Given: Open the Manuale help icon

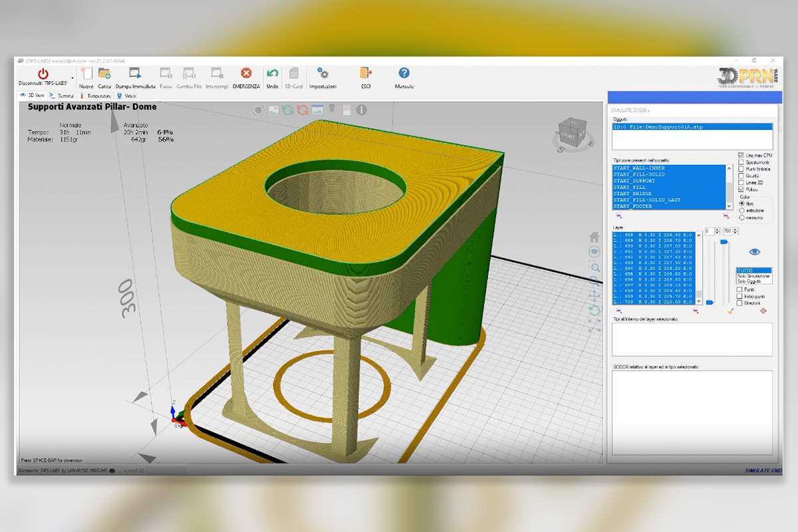Looking at the screenshot, I should click(x=404, y=73).
